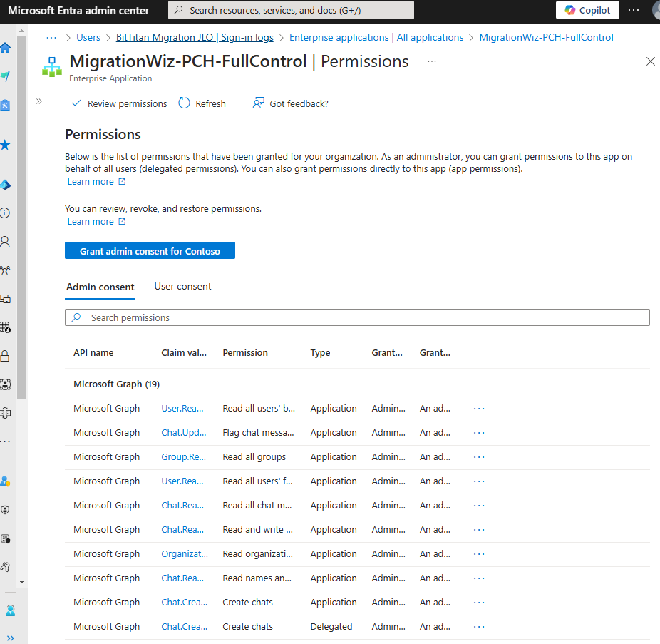Switch to the User consent tab
The image size is (660, 644).
(182, 287)
